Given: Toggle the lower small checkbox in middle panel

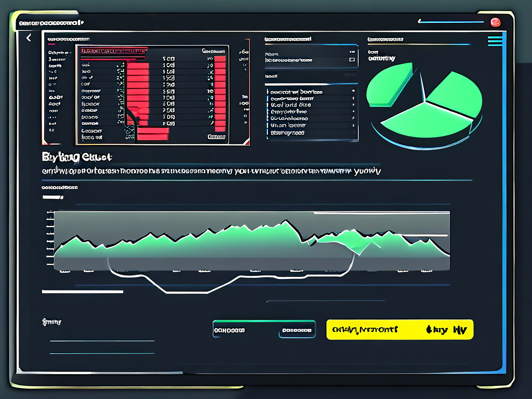Looking at the screenshot, I should pyautogui.click(x=352, y=60).
